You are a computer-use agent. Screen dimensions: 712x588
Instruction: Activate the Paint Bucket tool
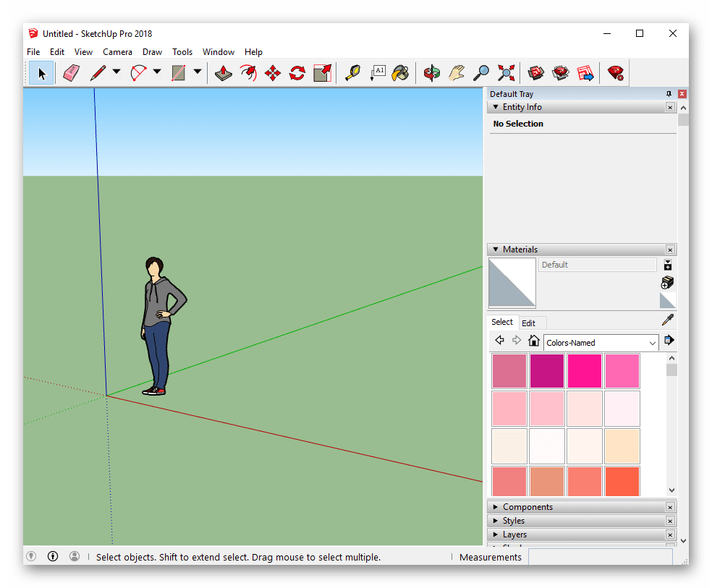point(401,73)
